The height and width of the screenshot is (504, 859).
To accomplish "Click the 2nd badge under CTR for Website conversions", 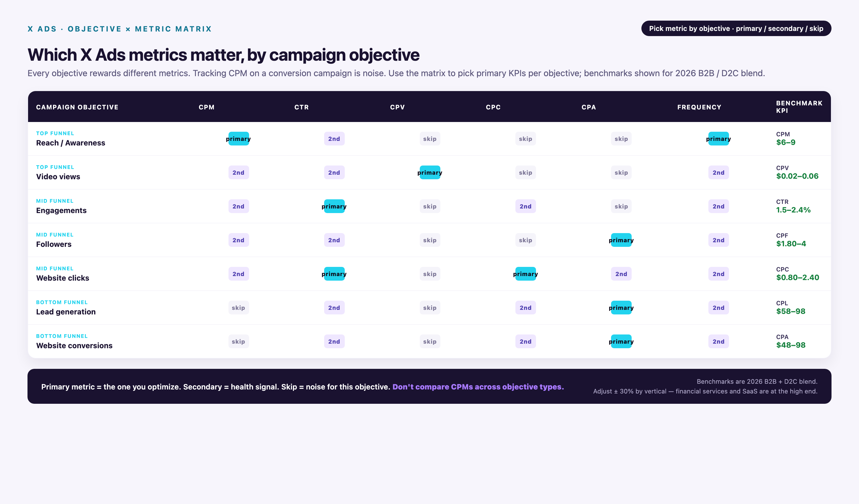I will coord(334,341).
